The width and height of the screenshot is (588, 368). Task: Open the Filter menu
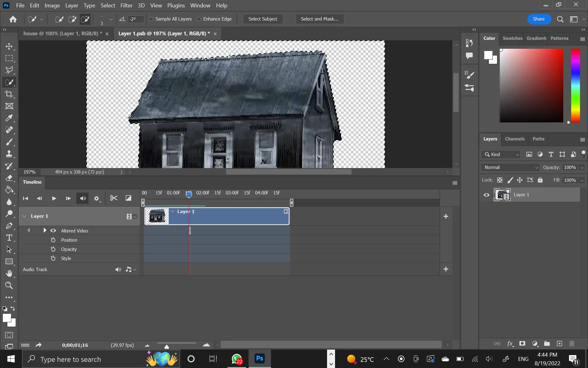pyautogui.click(x=126, y=6)
